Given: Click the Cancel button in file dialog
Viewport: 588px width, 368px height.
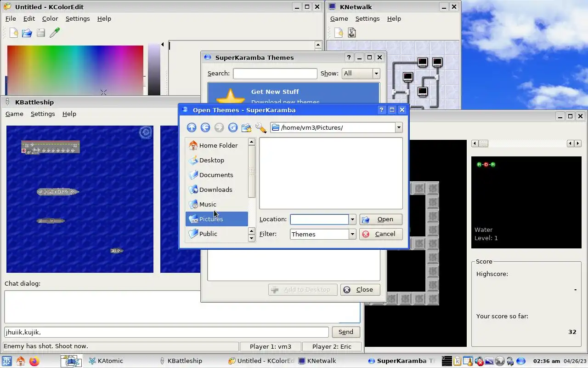Looking at the screenshot, I should [x=381, y=234].
